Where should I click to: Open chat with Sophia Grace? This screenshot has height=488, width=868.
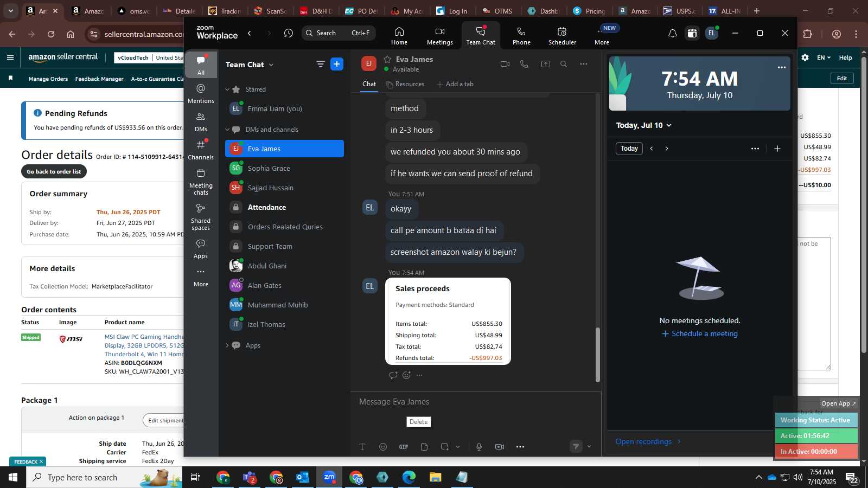[284, 168]
